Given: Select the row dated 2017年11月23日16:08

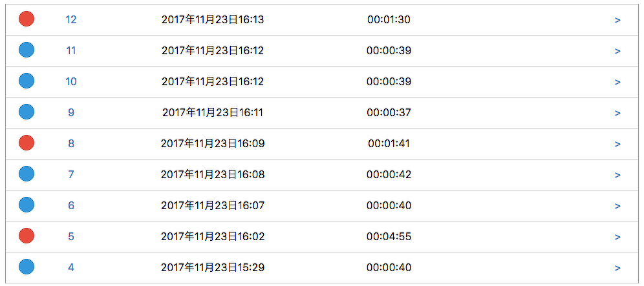Looking at the screenshot, I should point(213,174).
